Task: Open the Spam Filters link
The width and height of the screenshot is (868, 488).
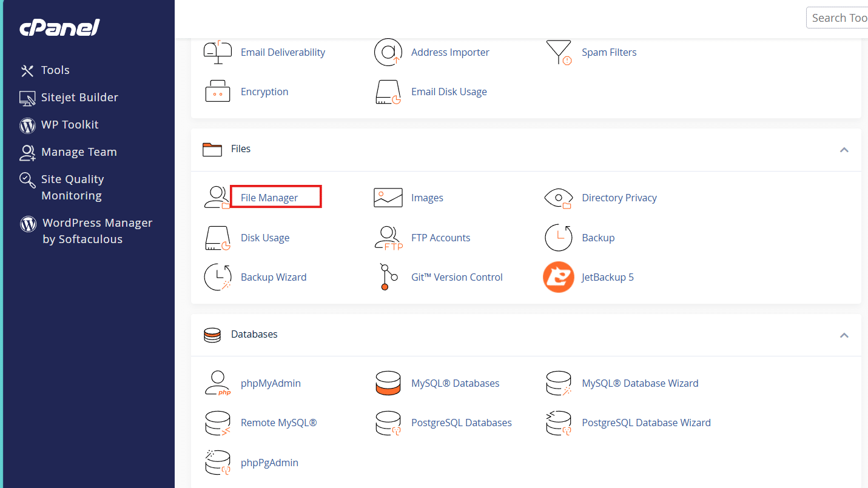Action: tap(609, 52)
